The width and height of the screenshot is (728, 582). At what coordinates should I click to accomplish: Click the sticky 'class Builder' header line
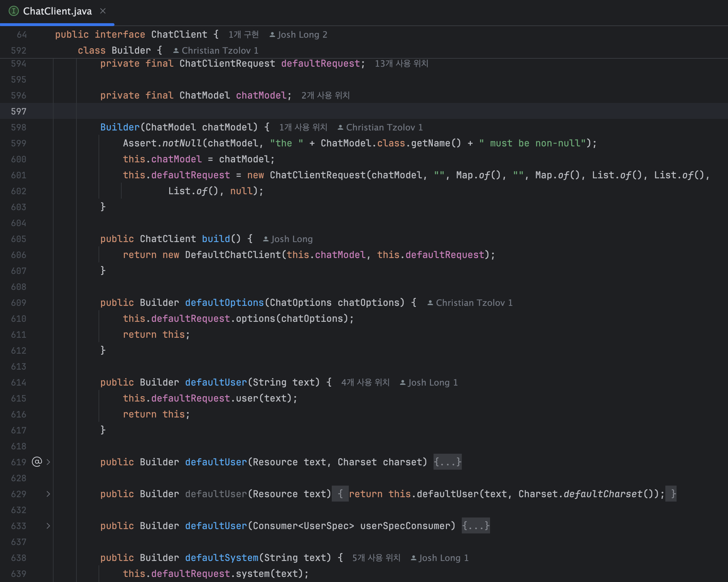120,50
